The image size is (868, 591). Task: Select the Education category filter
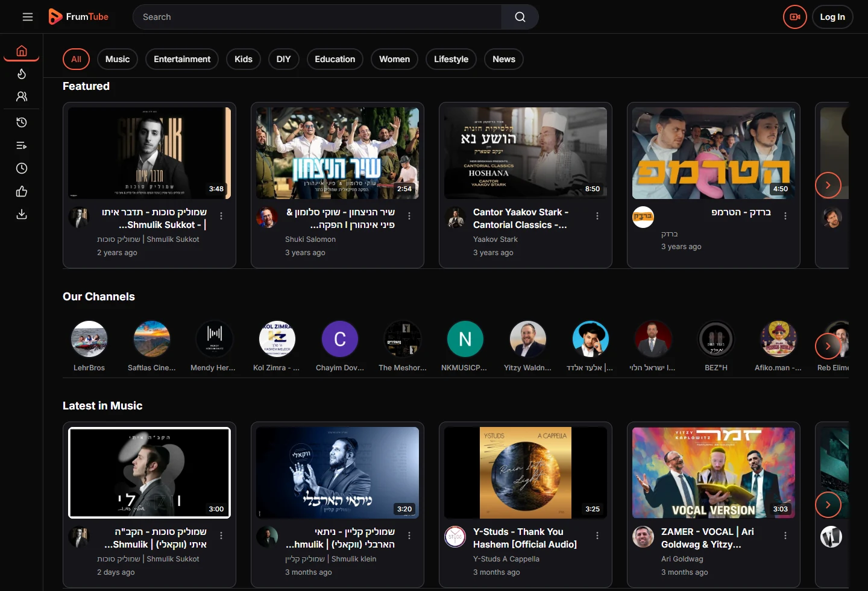pyautogui.click(x=335, y=59)
